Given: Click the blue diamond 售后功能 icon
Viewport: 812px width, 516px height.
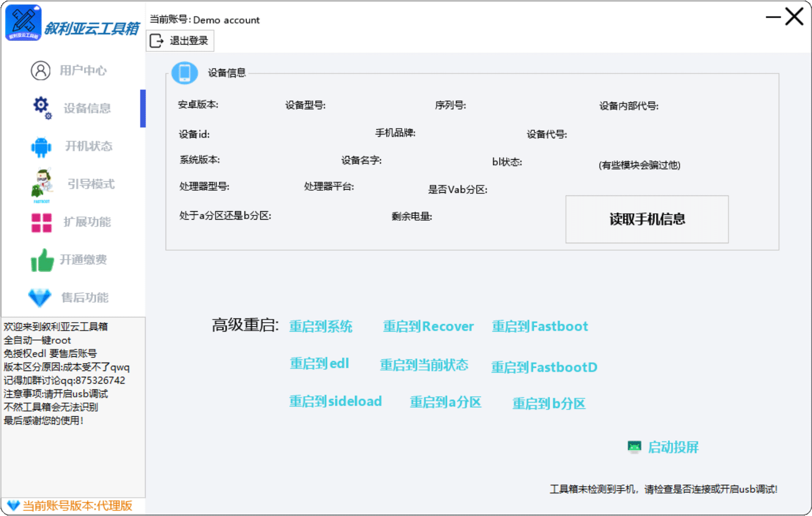Looking at the screenshot, I should [x=40, y=297].
